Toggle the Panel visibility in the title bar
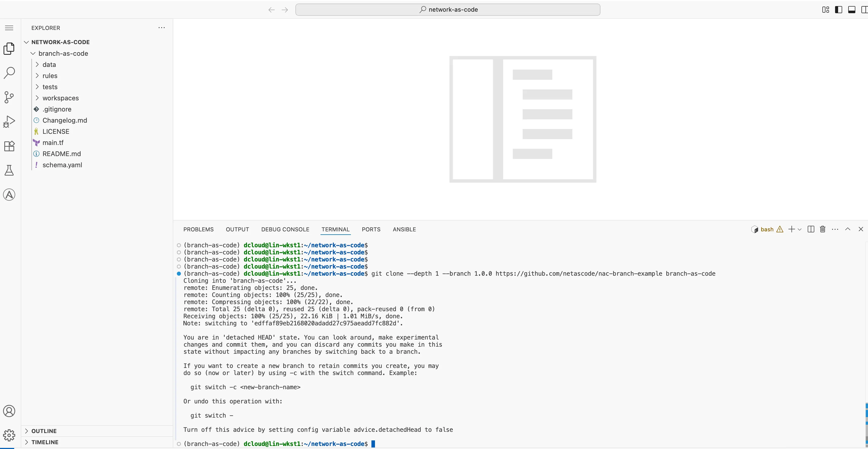This screenshot has width=868, height=449. coord(852,9)
